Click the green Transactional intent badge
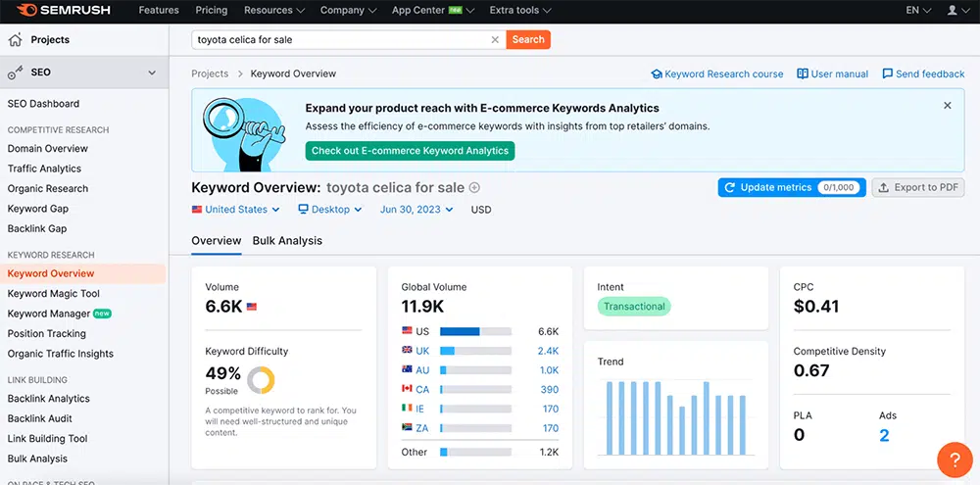Viewport: 980px width, 485px height. [x=634, y=307]
